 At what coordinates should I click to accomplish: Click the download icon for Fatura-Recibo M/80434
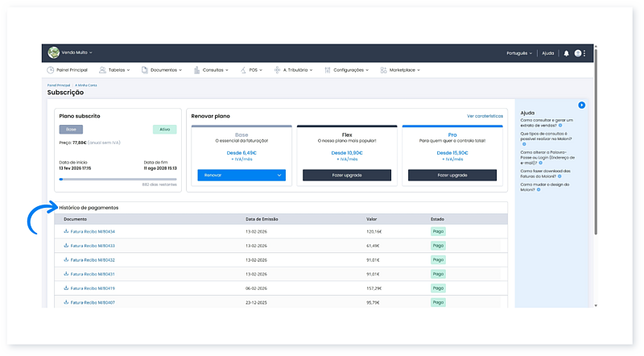[x=66, y=231]
